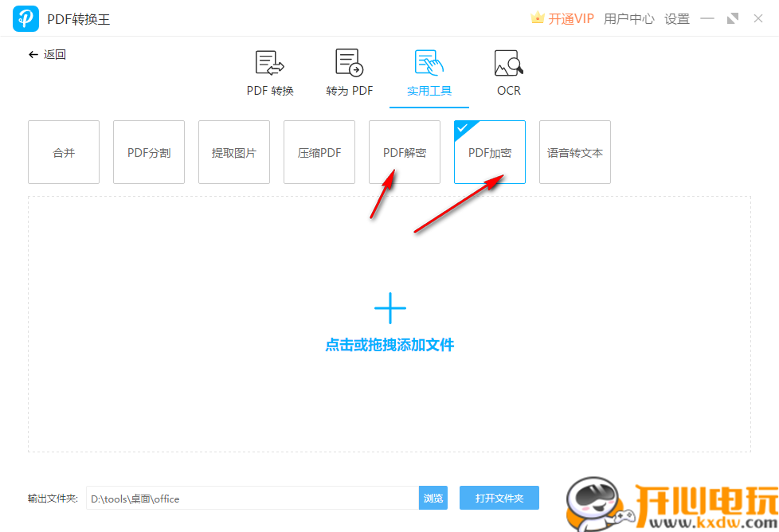
Task: Open 用户中心 user center
Action: pyautogui.click(x=628, y=18)
